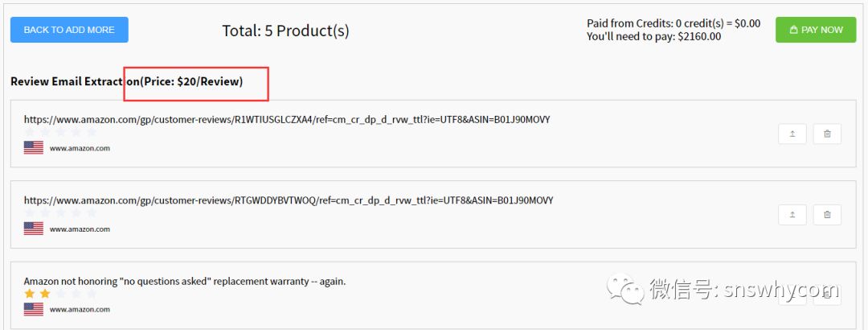Click upload icon for review RTGWDDYBVTWOQ
The width and height of the screenshot is (868, 330).
click(792, 215)
